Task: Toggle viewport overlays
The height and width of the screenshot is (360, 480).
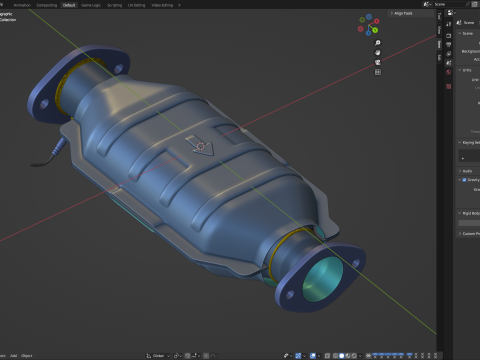Action: 313,356
